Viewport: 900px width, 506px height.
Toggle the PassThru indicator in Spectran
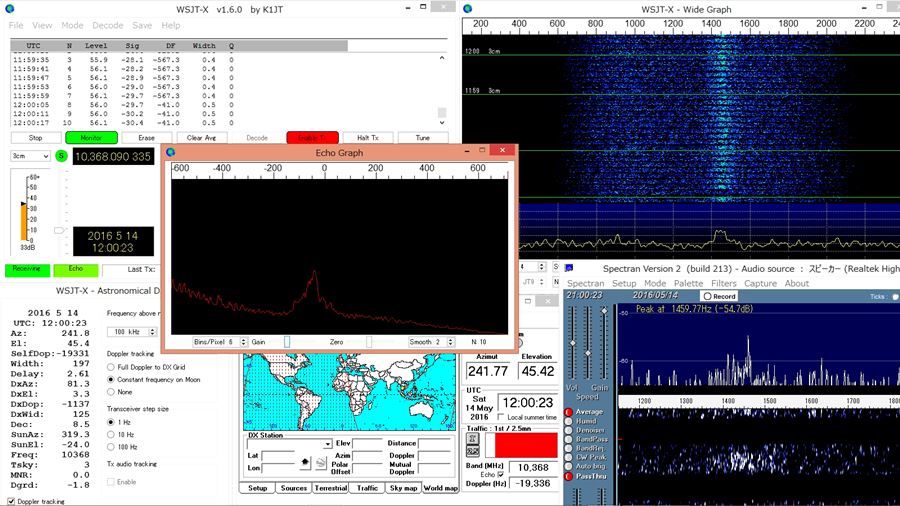click(x=569, y=476)
